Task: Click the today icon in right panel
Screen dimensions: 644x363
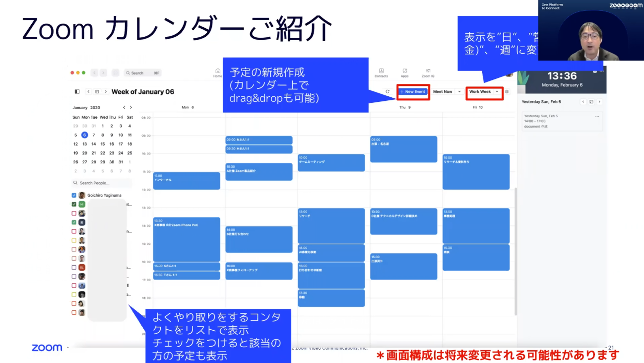Action: coord(591,102)
